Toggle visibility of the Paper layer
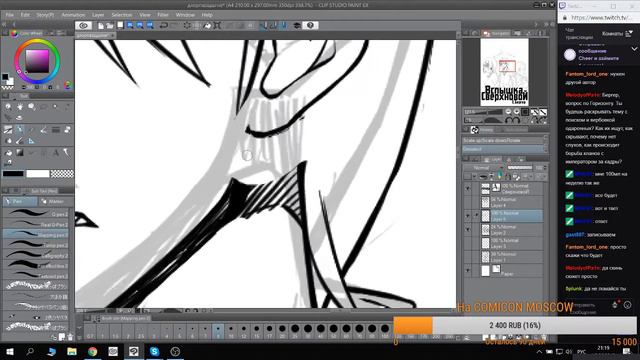640x360 pixels. 468,271
